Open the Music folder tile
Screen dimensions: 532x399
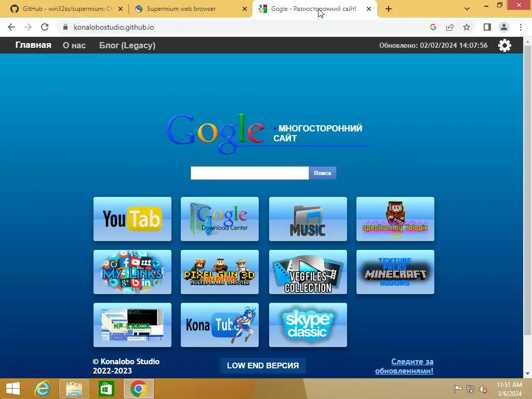coord(308,219)
